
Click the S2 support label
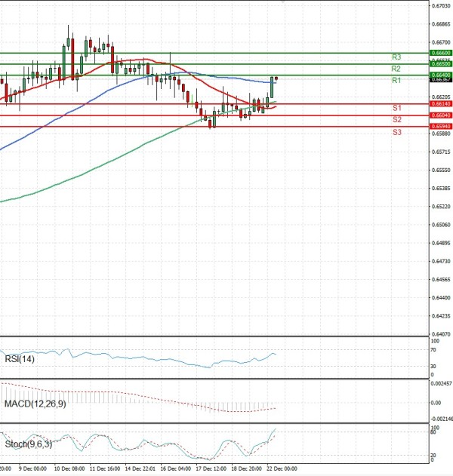[x=396, y=120]
